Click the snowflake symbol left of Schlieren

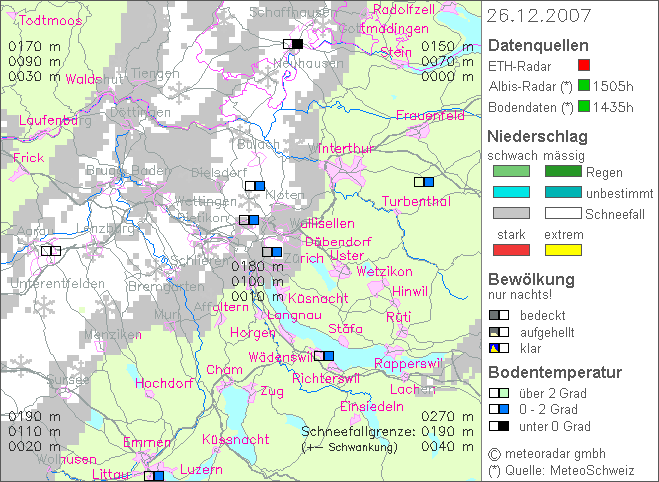click(156, 269)
